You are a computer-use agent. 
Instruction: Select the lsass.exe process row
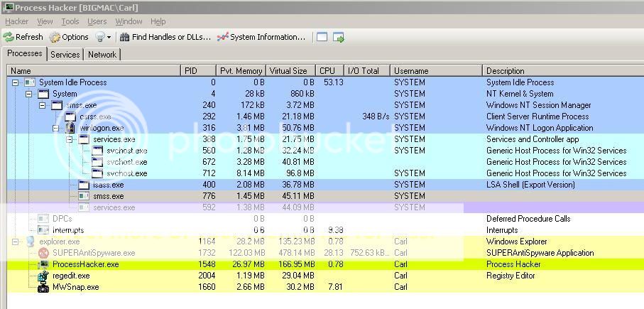pyautogui.click(x=325, y=185)
